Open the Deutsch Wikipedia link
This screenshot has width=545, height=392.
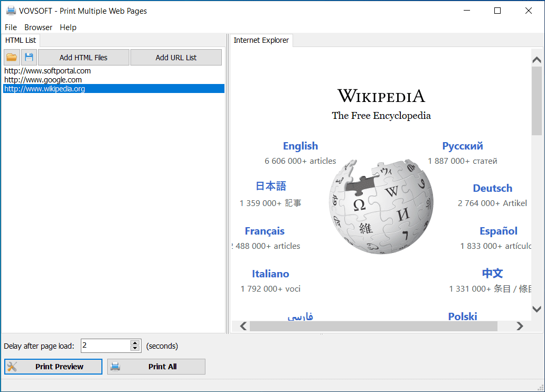tap(493, 188)
